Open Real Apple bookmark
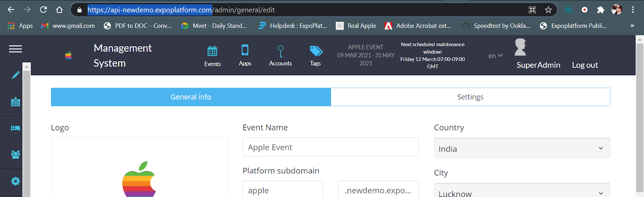 pyautogui.click(x=356, y=26)
